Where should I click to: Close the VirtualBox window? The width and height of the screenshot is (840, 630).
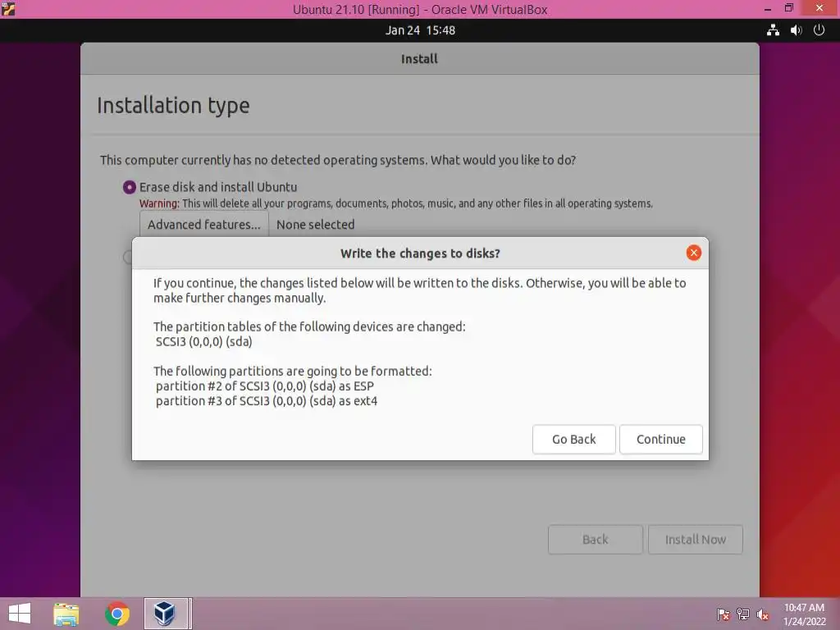[819, 8]
